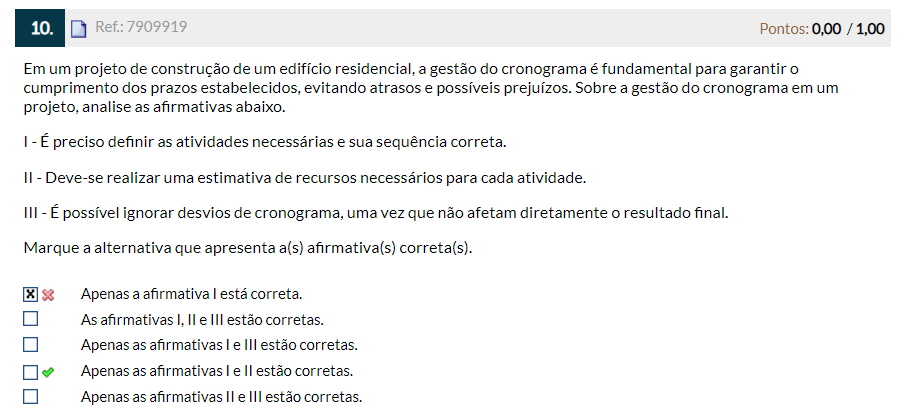Click the document icon beside Ref. 7909919
This screenshot has height=418, width=914.
[x=78, y=29]
